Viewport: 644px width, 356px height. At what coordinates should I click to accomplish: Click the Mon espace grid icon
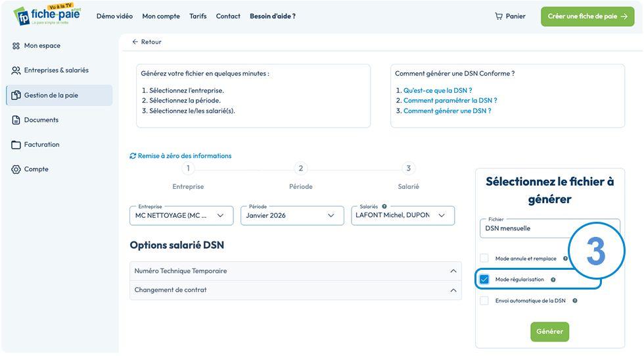[x=16, y=45]
